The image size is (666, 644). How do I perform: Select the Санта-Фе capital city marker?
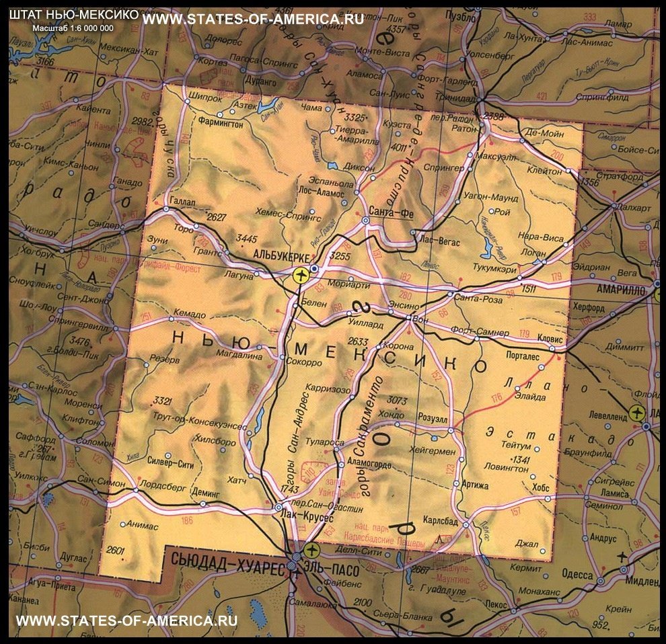pos(366,220)
